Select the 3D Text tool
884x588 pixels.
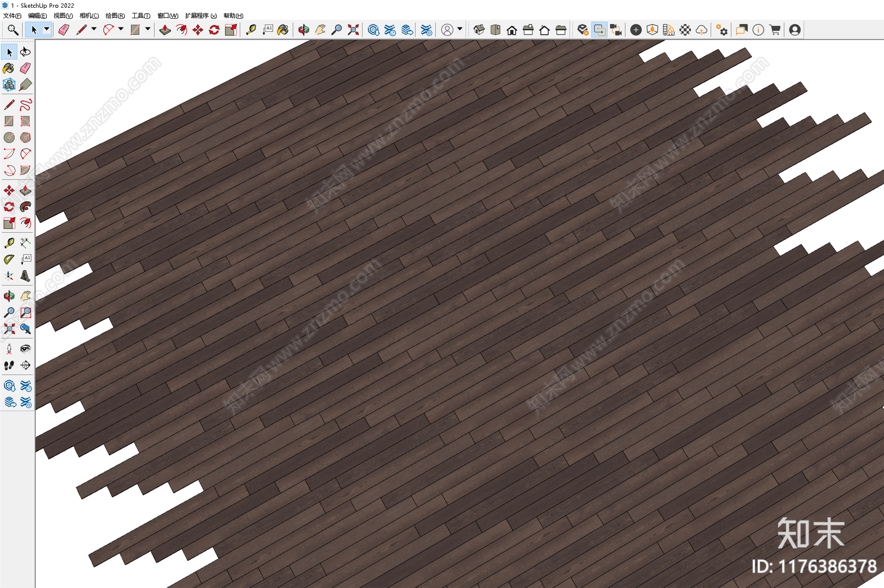pos(25,276)
